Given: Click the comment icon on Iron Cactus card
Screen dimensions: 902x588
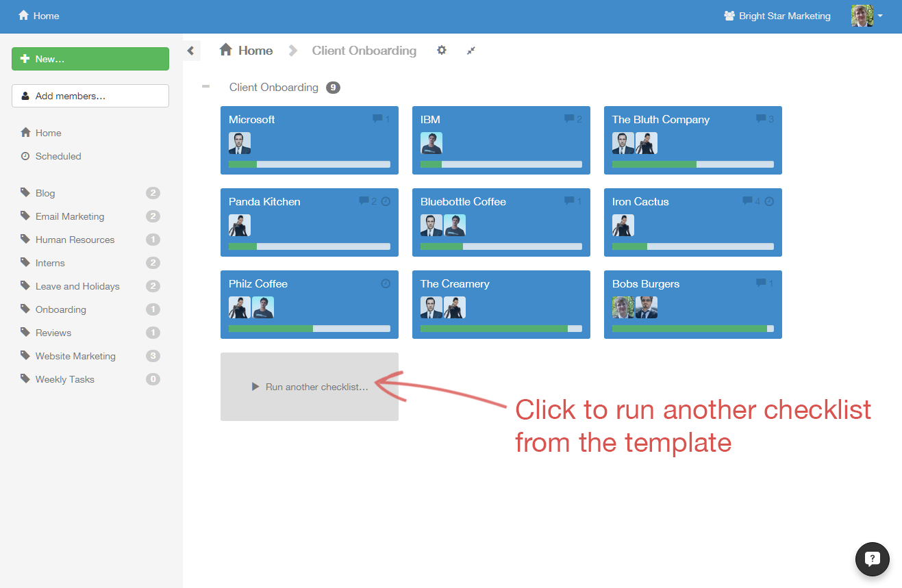Looking at the screenshot, I should coord(747,201).
